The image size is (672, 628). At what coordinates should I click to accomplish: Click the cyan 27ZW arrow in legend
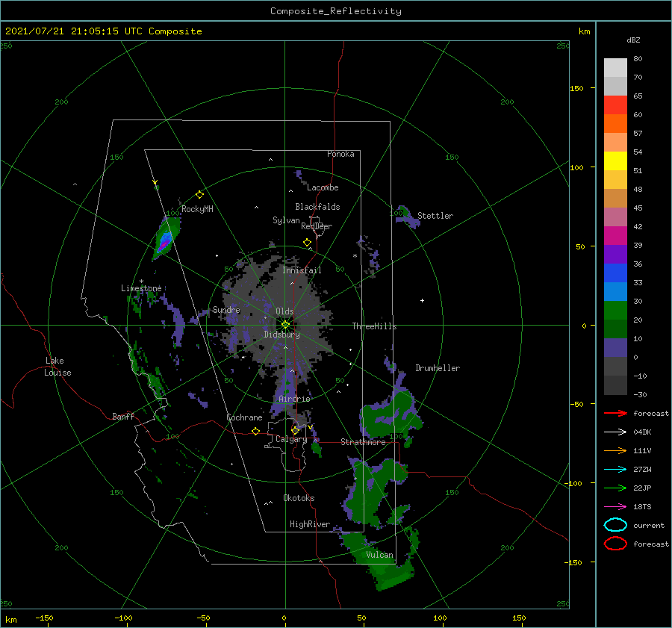(615, 470)
